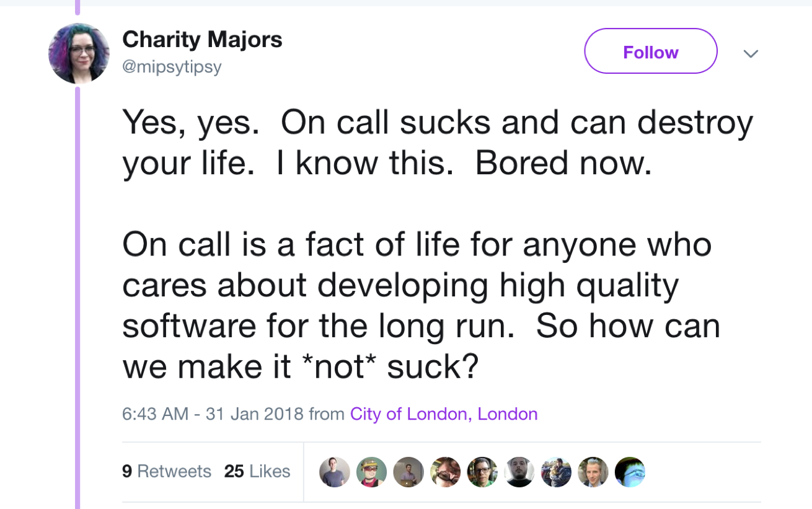The width and height of the screenshot is (812, 509).
Task: Open the @mipsytipsy handle link
Action: (x=172, y=66)
